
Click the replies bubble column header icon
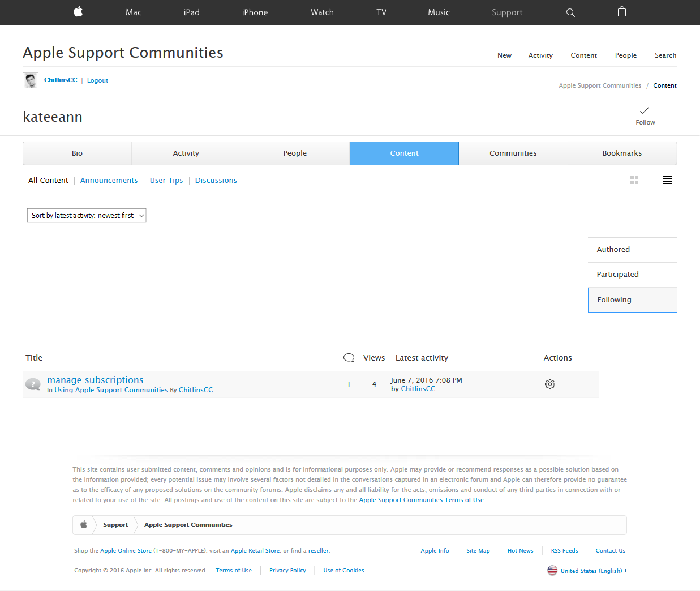pos(349,358)
